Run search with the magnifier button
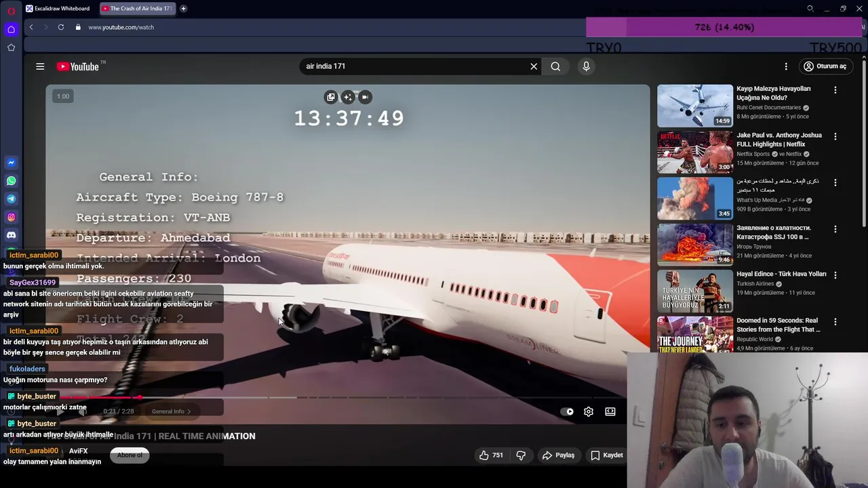868x488 pixels. pos(555,66)
